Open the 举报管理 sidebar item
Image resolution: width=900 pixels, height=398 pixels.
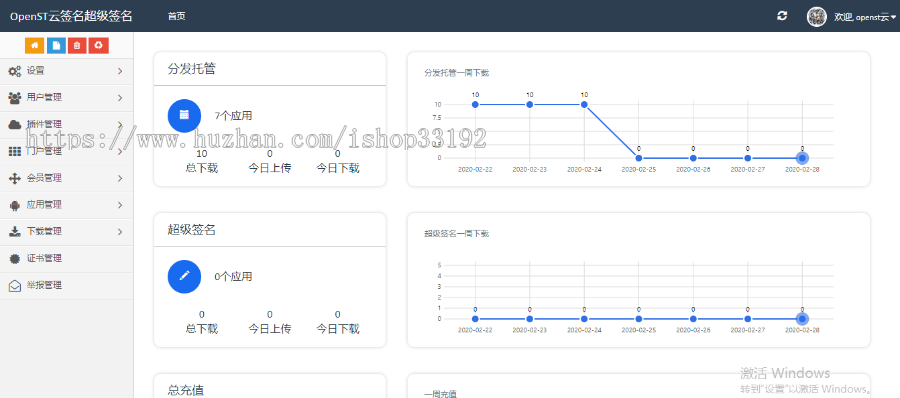[x=67, y=285]
